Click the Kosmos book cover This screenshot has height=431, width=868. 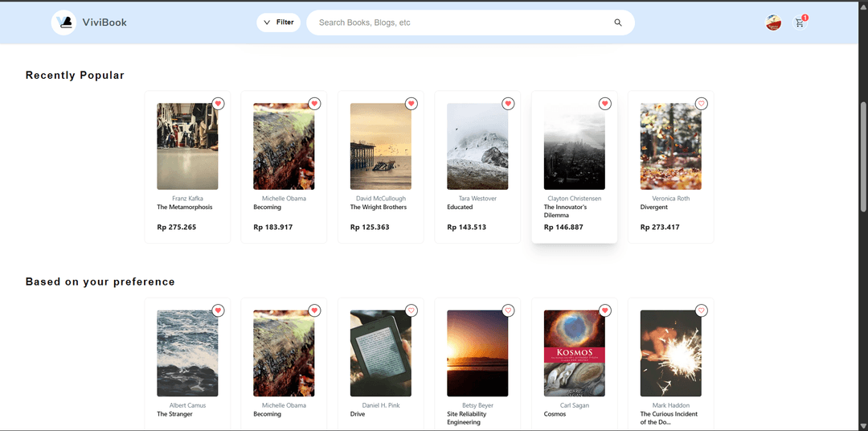(574, 353)
